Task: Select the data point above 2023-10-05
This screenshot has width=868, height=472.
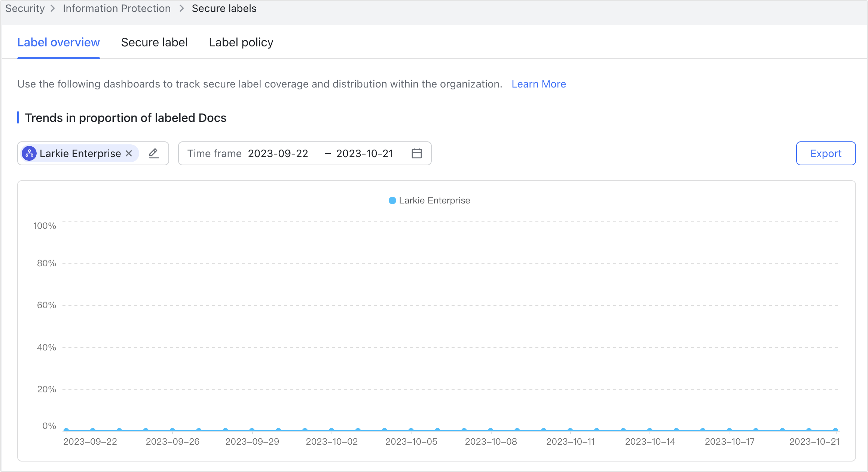Action: pyautogui.click(x=412, y=430)
